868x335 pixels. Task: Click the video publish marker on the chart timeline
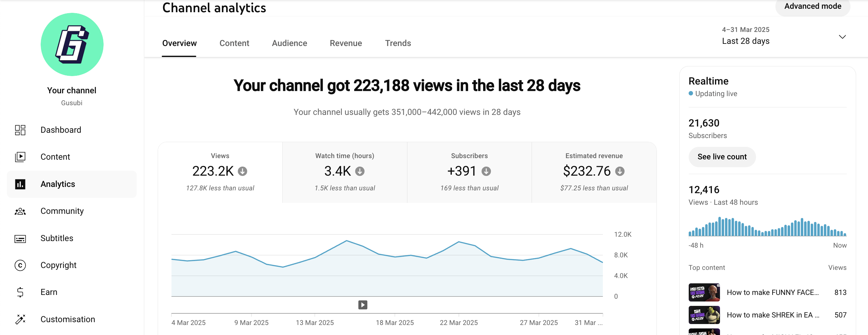[363, 305]
